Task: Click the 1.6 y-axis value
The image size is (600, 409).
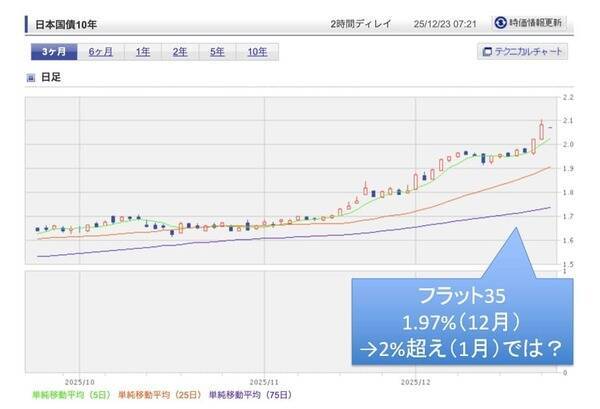Action: coord(568,241)
